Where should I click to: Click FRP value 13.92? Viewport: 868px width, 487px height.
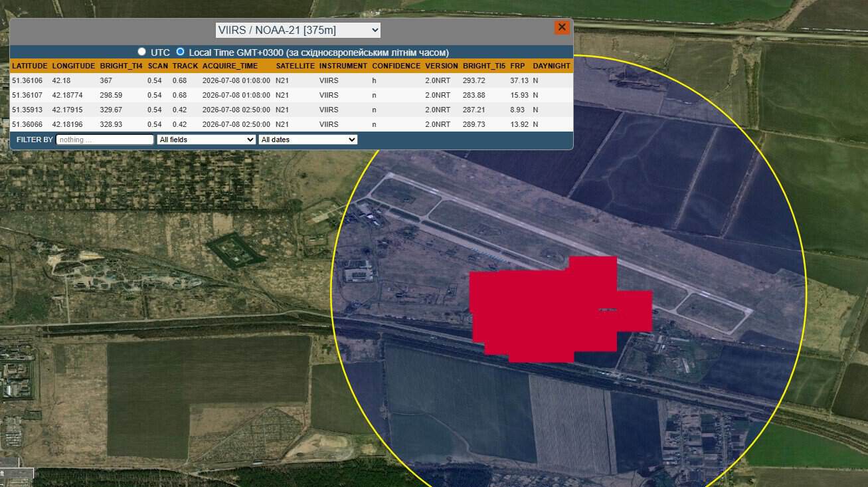(x=519, y=124)
